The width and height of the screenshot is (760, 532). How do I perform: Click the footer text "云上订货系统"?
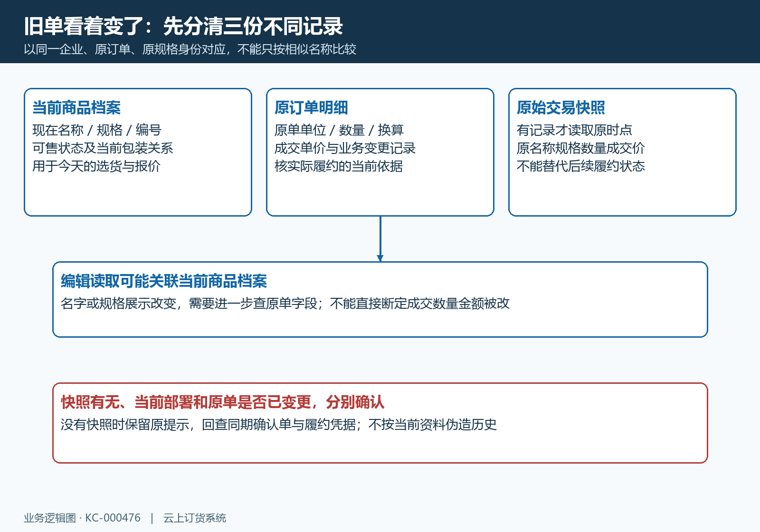click(x=195, y=518)
